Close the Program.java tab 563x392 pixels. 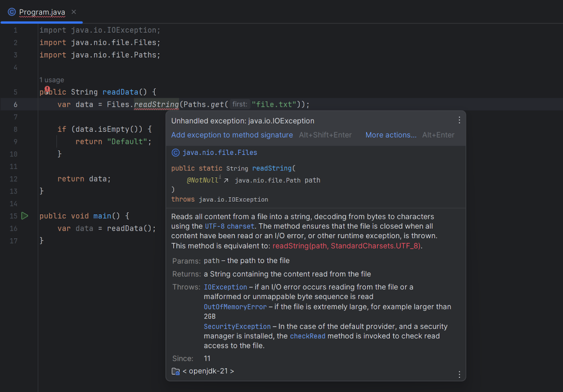click(x=74, y=12)
